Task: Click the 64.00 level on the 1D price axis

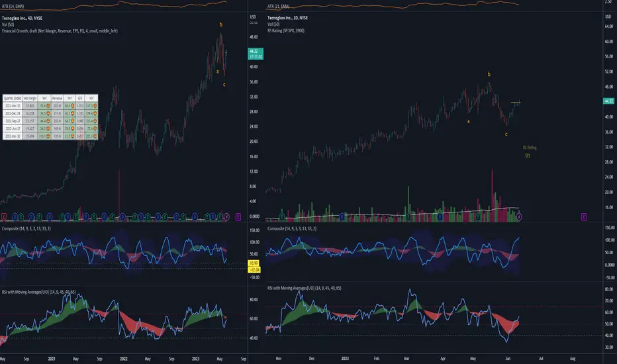Action: (x=609, y=26)
